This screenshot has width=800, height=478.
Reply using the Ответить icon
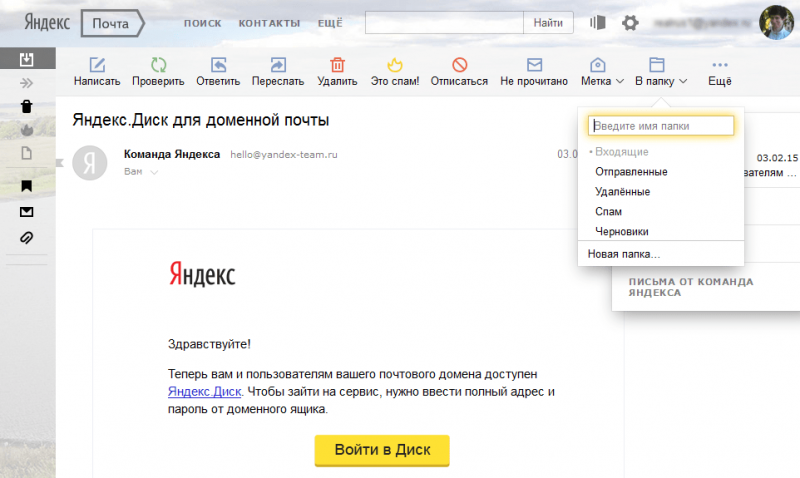pyautogui.click(x=218, y=65)
